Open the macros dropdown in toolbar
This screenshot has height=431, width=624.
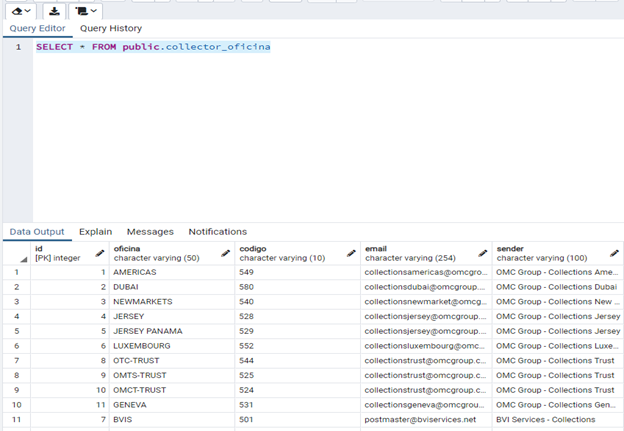click(88, 10)
